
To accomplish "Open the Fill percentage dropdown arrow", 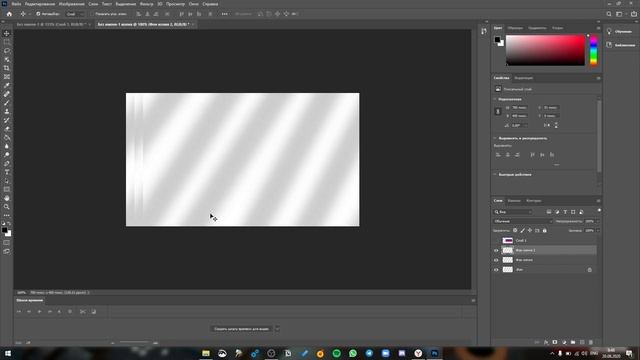I will coord(597,231).
